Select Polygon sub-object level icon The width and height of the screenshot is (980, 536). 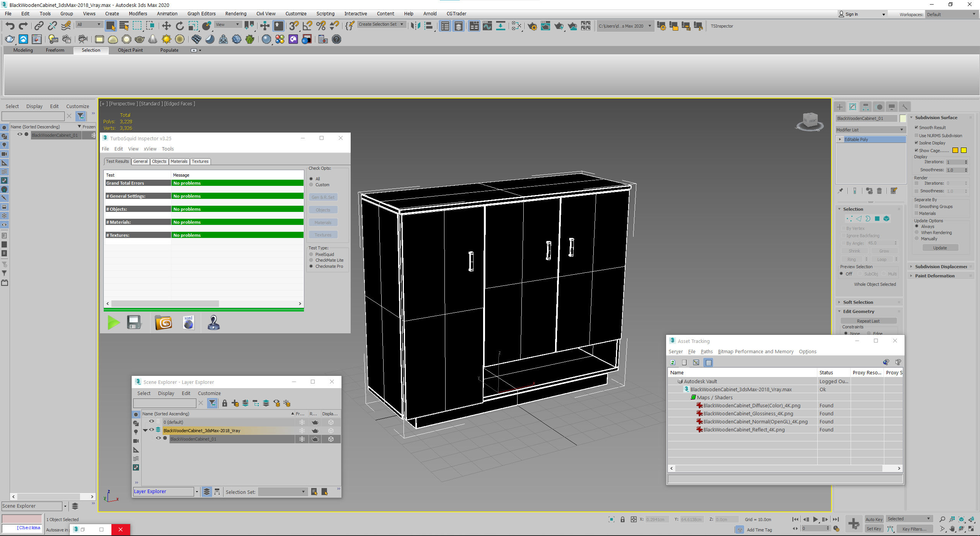(877, 219)
